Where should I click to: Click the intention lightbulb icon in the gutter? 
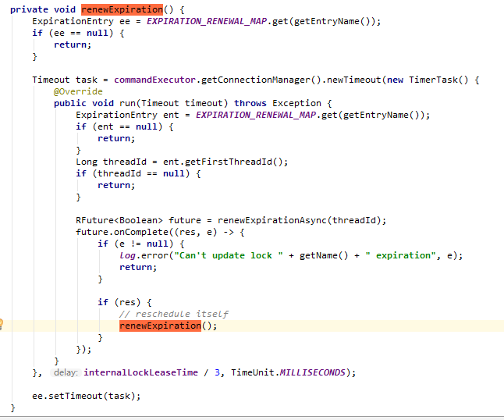click(1, 324)
